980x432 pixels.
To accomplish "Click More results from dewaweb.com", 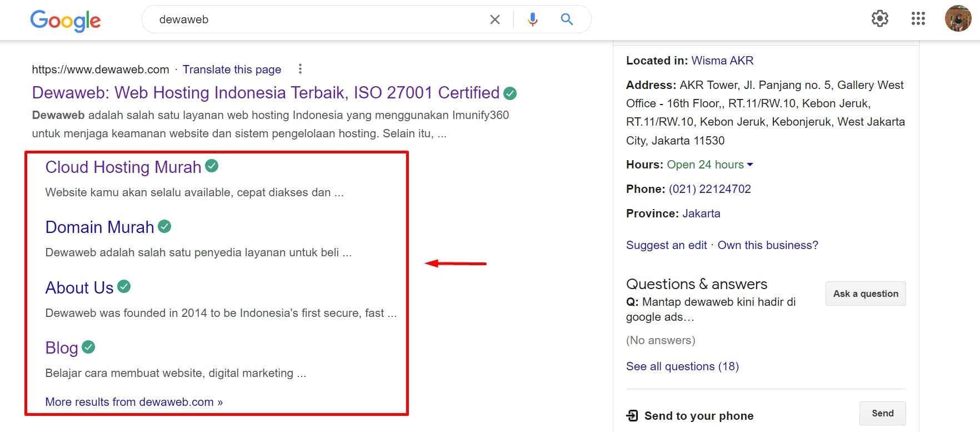I will (x=134, y=402).
